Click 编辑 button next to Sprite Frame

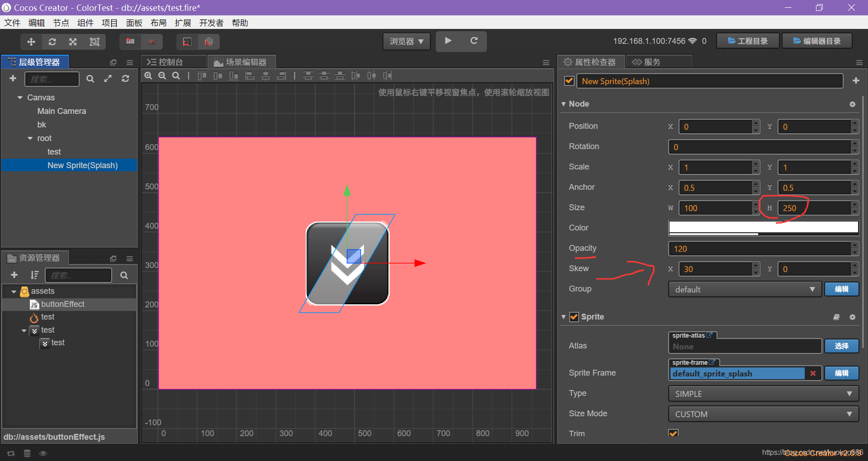tap(841, 373)
